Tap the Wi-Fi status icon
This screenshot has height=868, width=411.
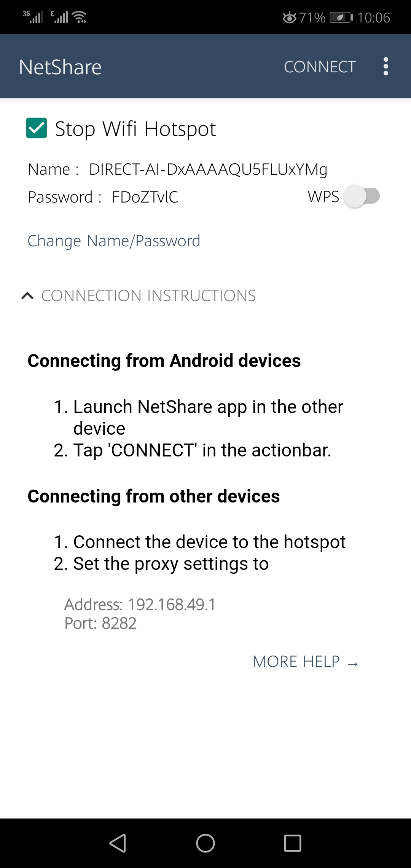click(79, 17)
